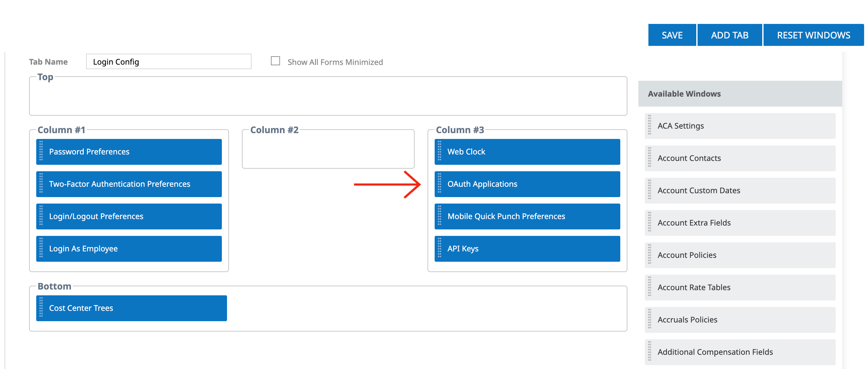Click drag handle on Cost Center Trees

coord(41,307)
